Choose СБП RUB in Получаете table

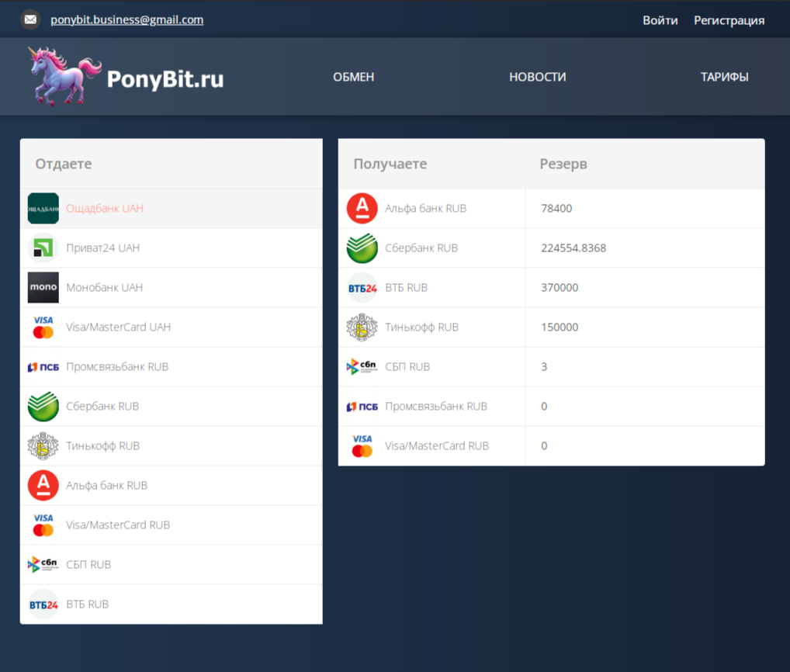pos(407,367)
